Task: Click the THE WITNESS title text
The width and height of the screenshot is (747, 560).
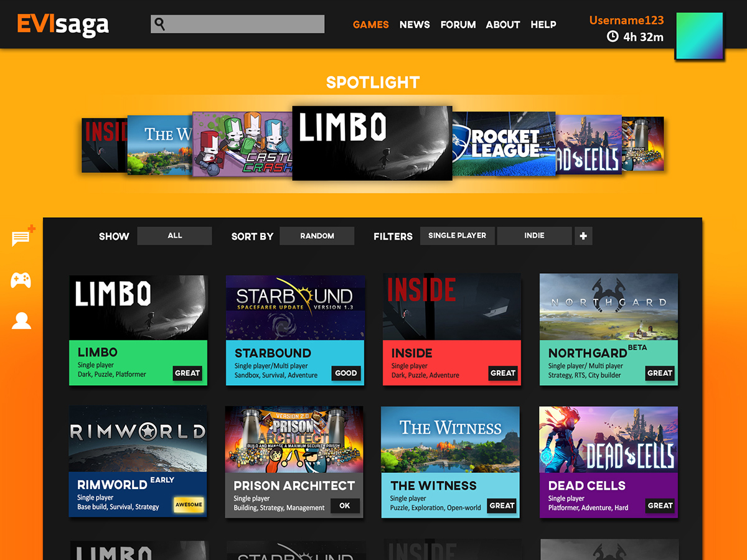Action: tap(433, 486)
